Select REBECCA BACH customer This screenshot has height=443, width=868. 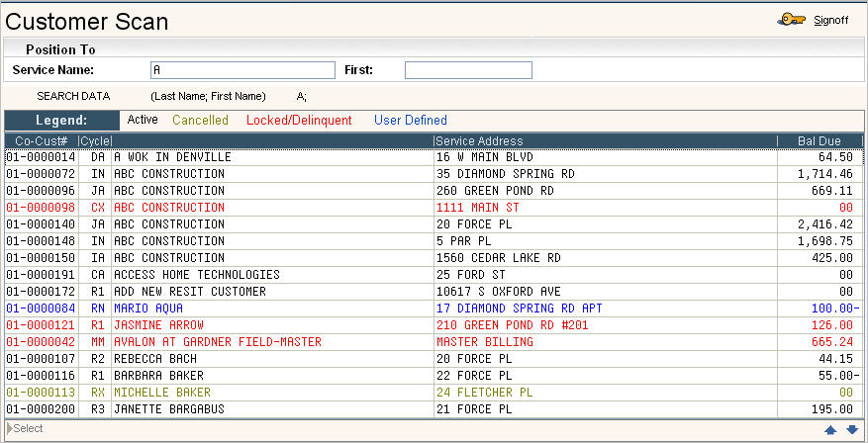155,358
